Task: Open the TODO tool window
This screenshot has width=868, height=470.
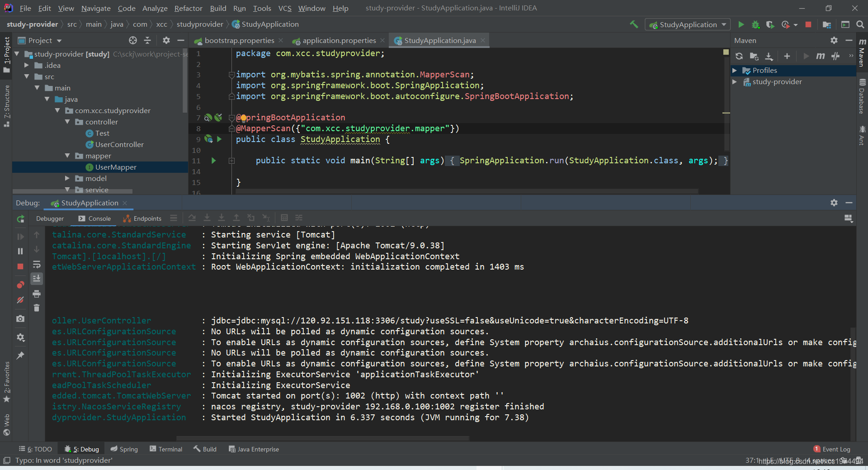Action: (35, 449)
